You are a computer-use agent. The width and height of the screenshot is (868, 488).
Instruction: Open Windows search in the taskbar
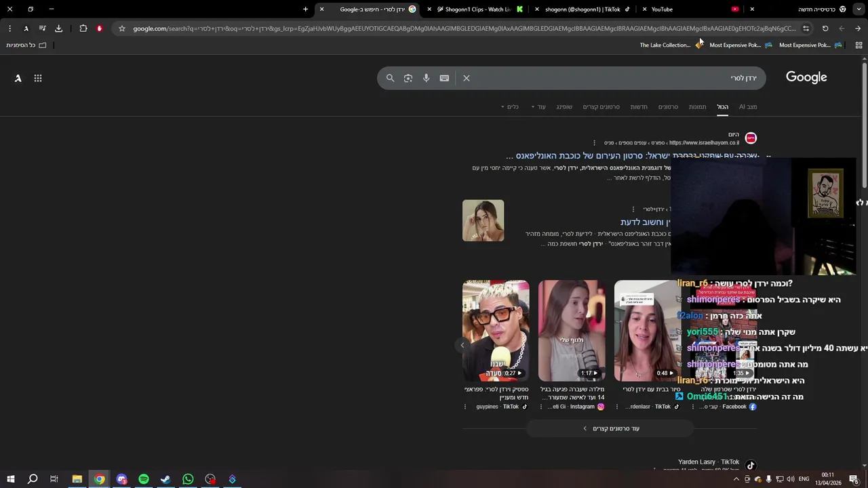[33, 479]
